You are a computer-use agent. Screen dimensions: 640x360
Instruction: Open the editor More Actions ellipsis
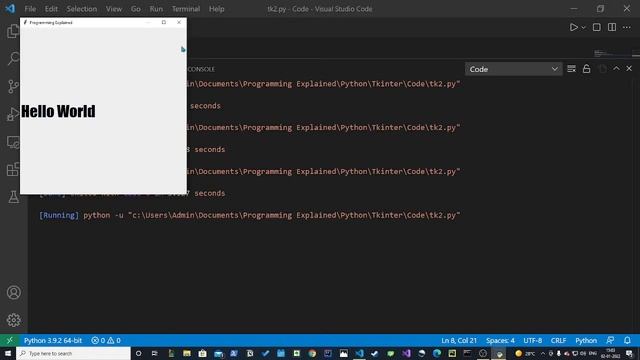(627, 27)
